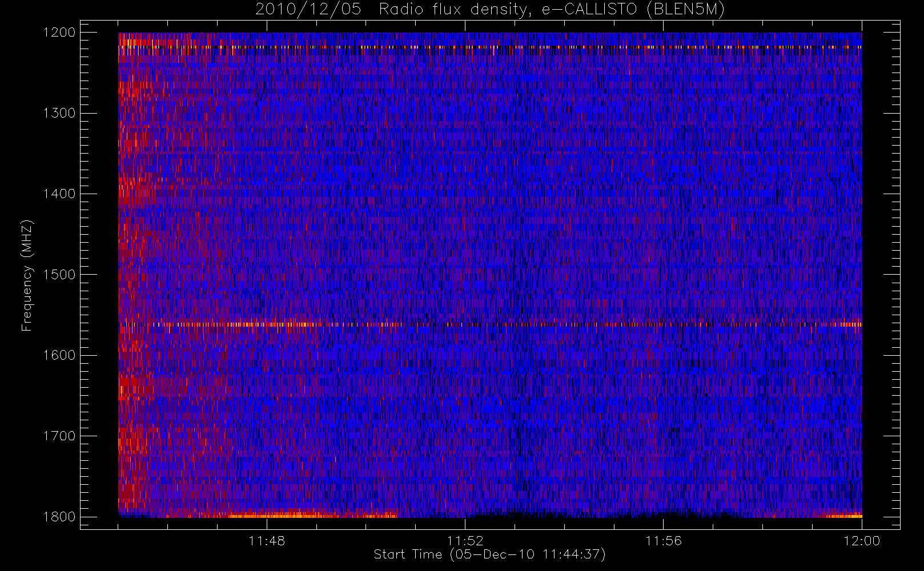This screenshot has width=924, height=571.
Task: Click the 1300 frequency tick label
Action: (59, 113)
